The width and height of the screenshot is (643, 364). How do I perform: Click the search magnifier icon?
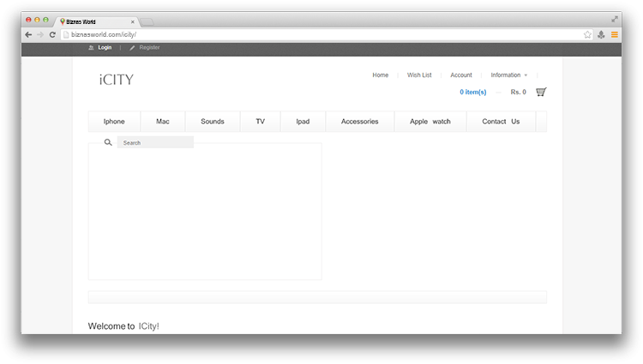[x=108, y=142]
